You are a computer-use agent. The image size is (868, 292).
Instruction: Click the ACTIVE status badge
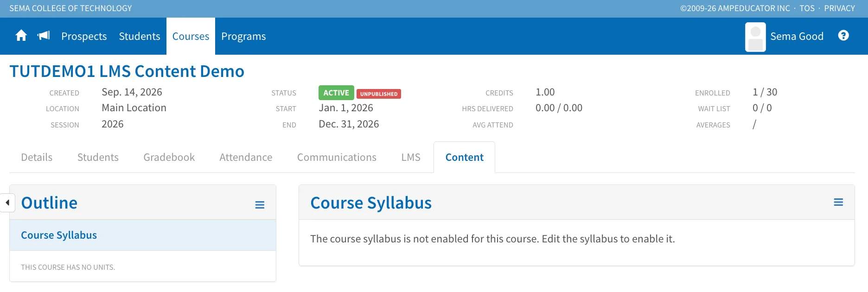click(x=336, y=93)
